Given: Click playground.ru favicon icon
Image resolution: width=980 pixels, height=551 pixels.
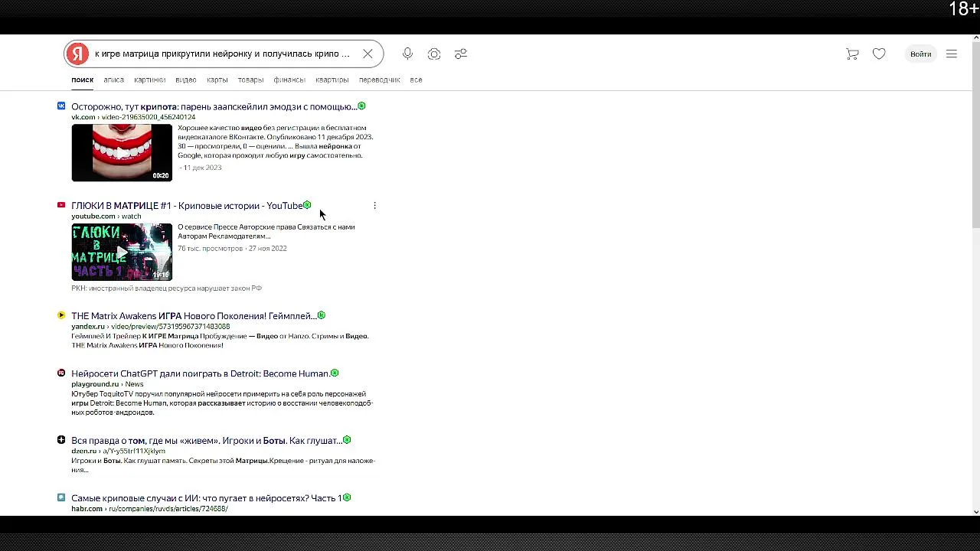Looking at the screenshot, I should click(61, 373).
